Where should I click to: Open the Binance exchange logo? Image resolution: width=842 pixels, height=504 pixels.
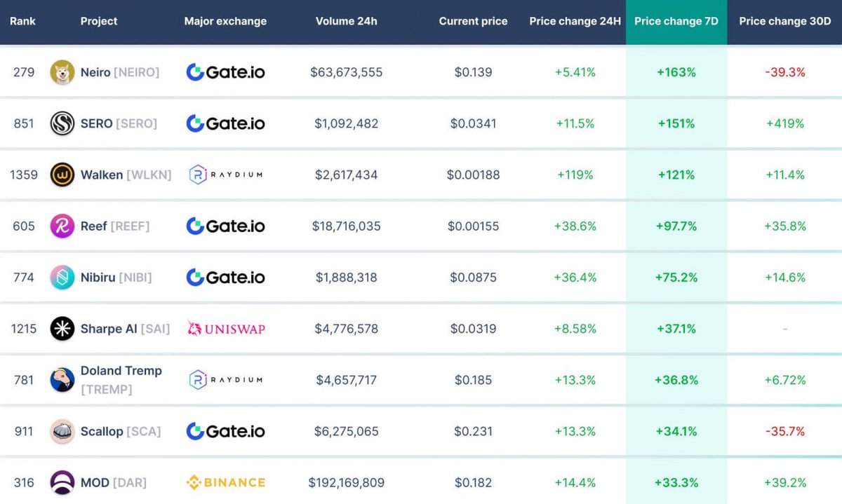pyautogui.click(x=226, y=482)
